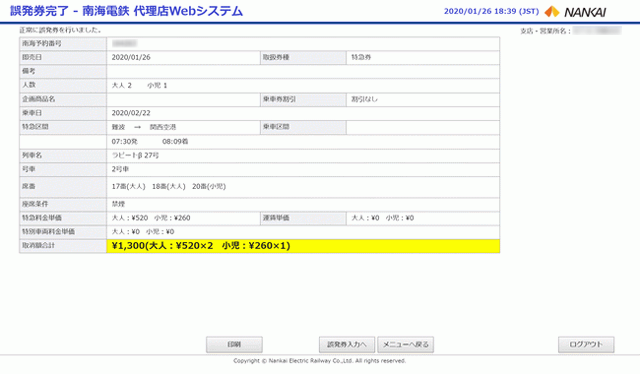Click the 特急券 ticket type value
The height and width of the screenshot is (374, 640).
[361, 58]
